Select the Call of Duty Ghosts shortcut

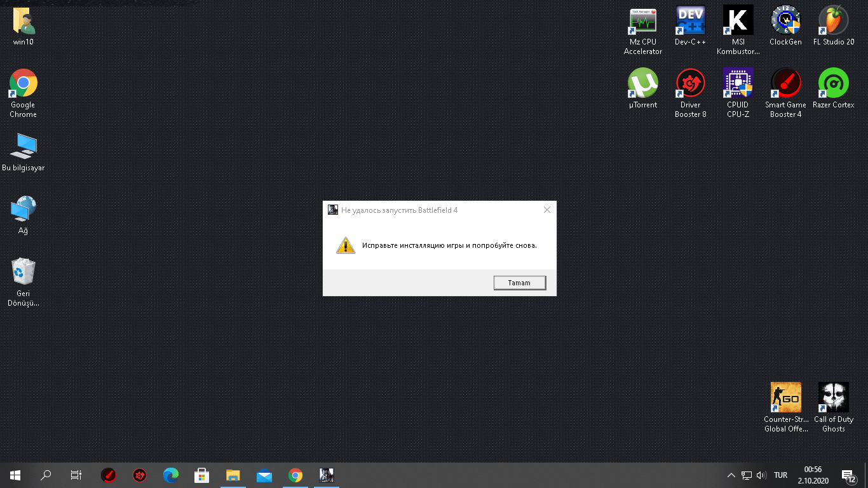click(834, 408)
